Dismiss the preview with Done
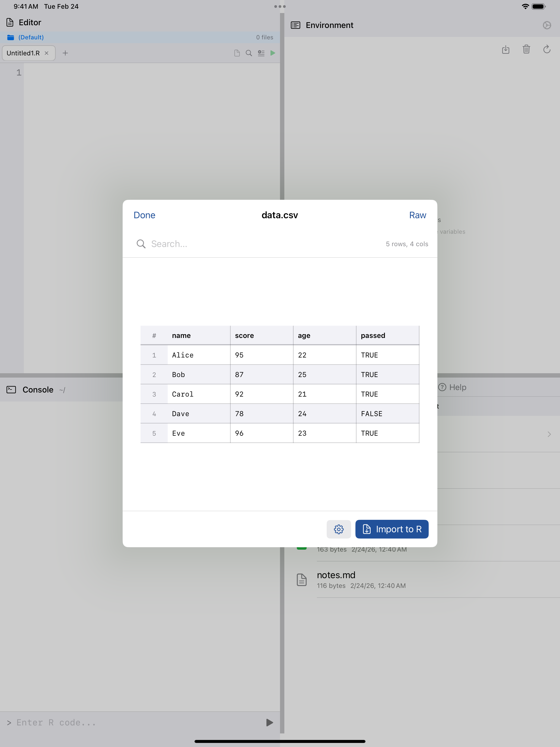Image resolution: width=560 pixels, height=747 pixels. click(x=144, y=215)
